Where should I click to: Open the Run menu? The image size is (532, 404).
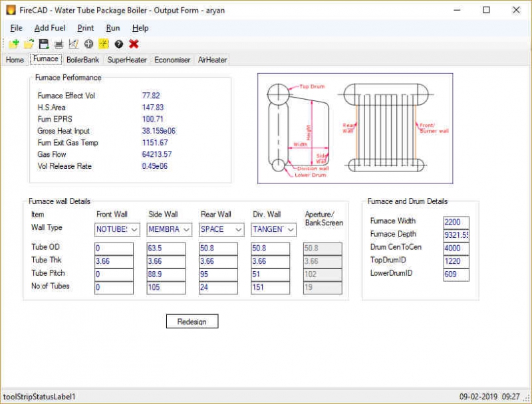(x=112, y=28)
